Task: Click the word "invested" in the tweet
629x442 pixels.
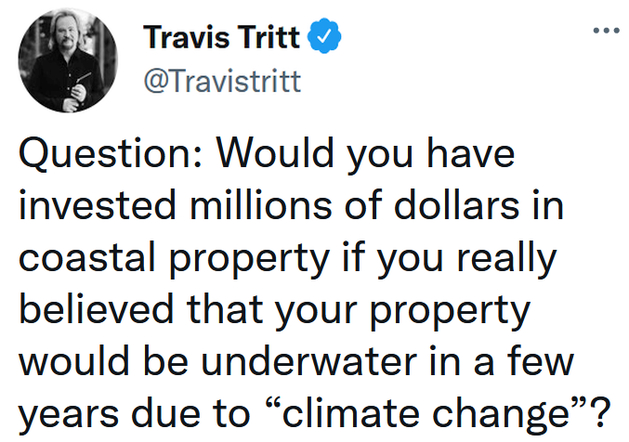Action: (97, 206)
